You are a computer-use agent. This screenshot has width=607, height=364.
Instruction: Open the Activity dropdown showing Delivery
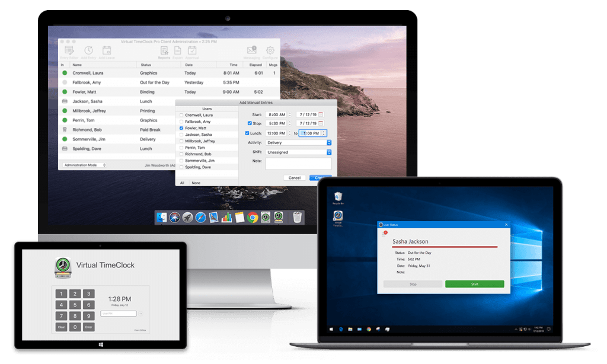click(299, 142)
